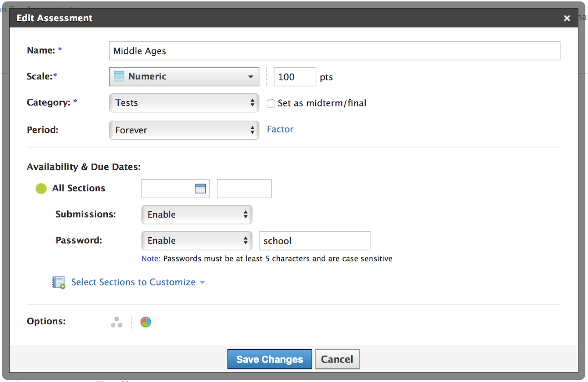Open the Period Forever dropdown
Screen dimensions: 588x382
(x=184, y=130)
